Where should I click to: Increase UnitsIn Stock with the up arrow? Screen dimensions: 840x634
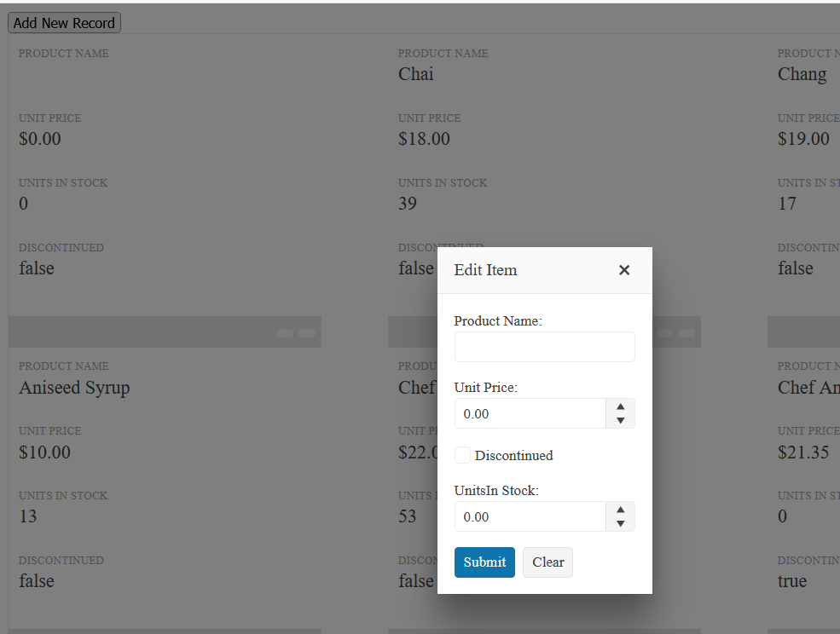(x=620, y=510)
